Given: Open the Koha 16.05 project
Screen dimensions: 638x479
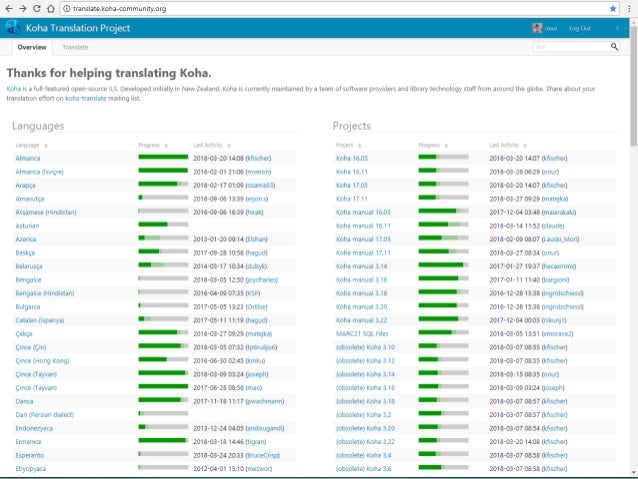Looking at the screenshot, I should click(x=352, y=158).
